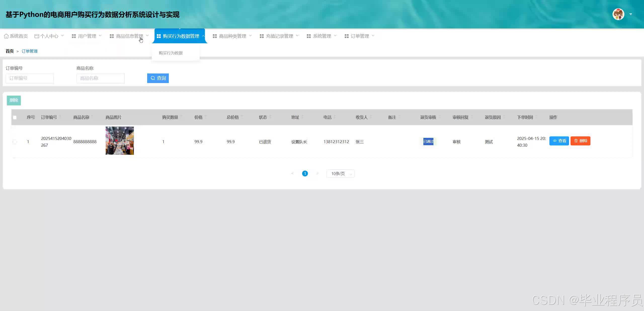The image size is (644, 311).
Task: Click the grid icon beside 订单管理
Action: [x=346, y=36]
